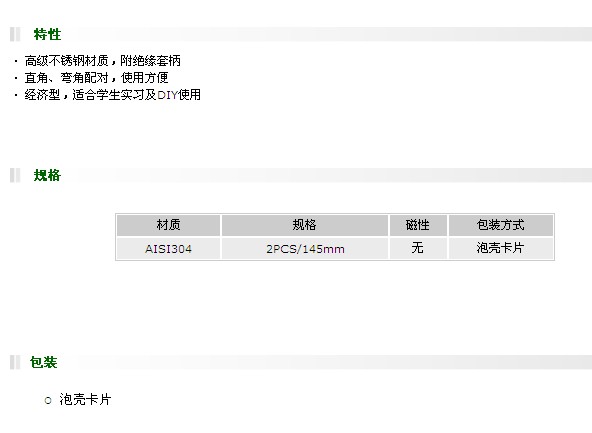592x433 pixels.
Task: Click the 规格 section heading
Action: pyautogui.click(x=47, y=175)
